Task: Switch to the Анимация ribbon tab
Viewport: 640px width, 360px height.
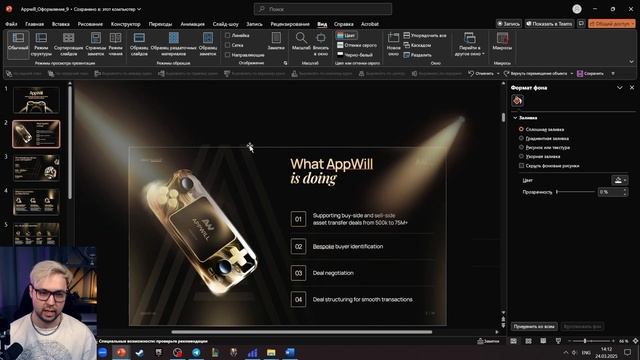Action: 192,24
